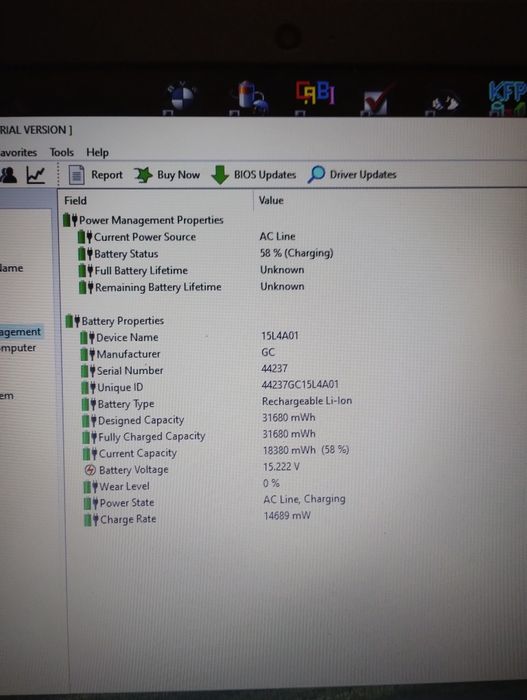Open the Report wizard icon
The width and height of the screenshot is (527, 700).
coord(76,175)
